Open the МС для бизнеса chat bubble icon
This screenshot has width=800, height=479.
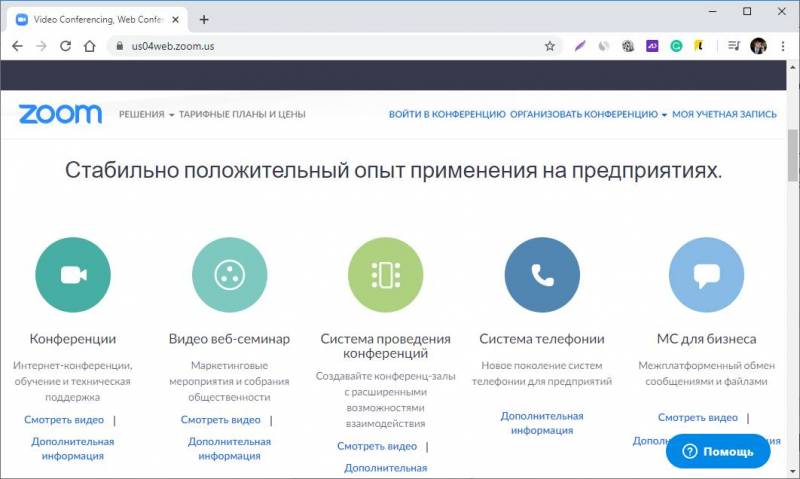707,274
